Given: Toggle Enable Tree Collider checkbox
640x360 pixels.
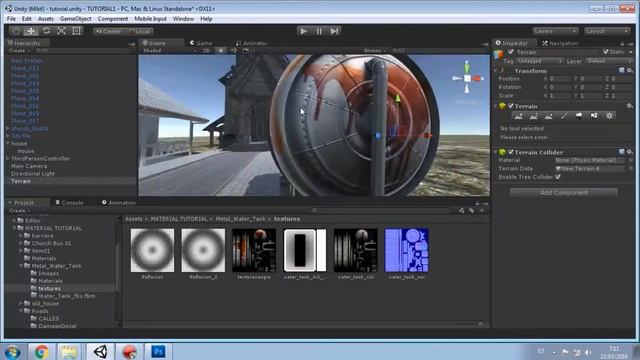Looking at the screenshot, I should coord(558,177).
